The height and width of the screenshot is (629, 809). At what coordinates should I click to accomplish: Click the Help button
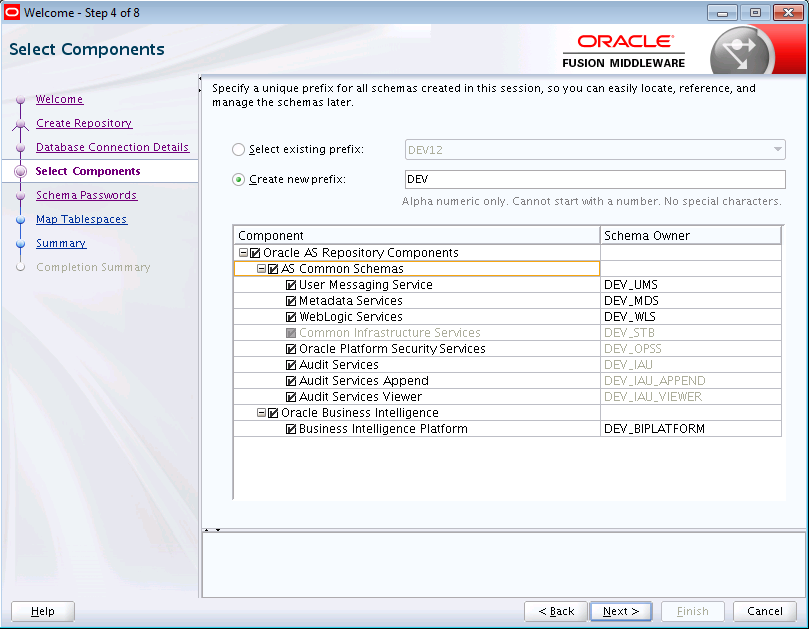(43, 611)
